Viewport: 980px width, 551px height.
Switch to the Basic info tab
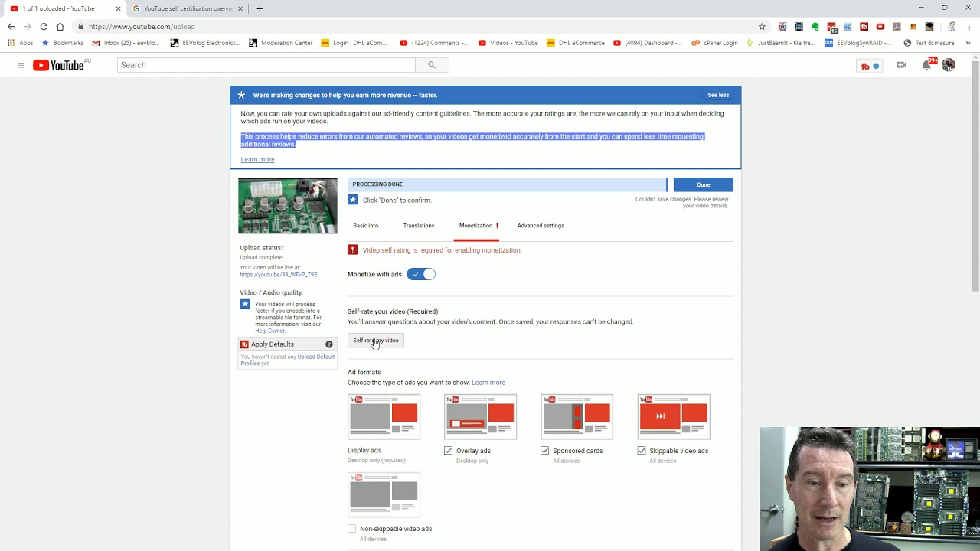click(x=365, y=226)
